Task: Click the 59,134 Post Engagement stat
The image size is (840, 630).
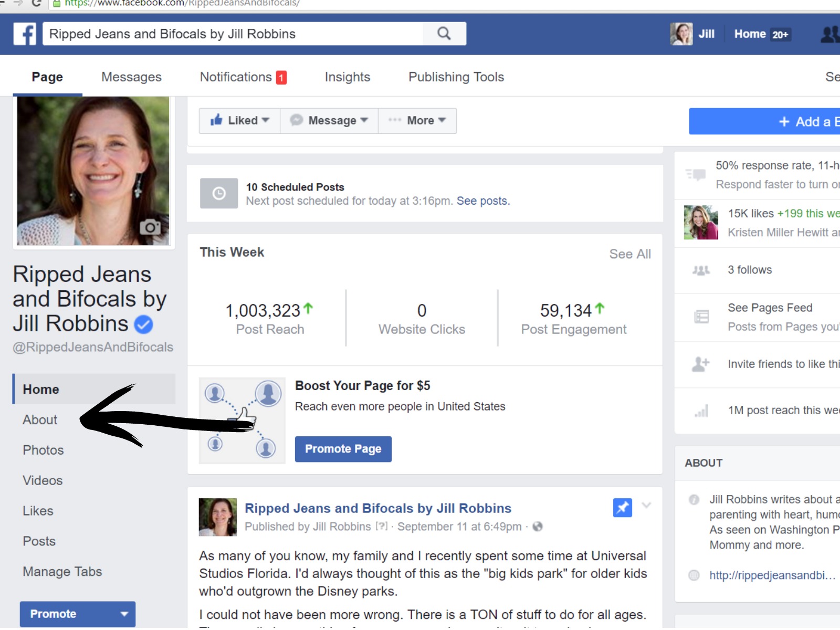Action: coord(574,318)
